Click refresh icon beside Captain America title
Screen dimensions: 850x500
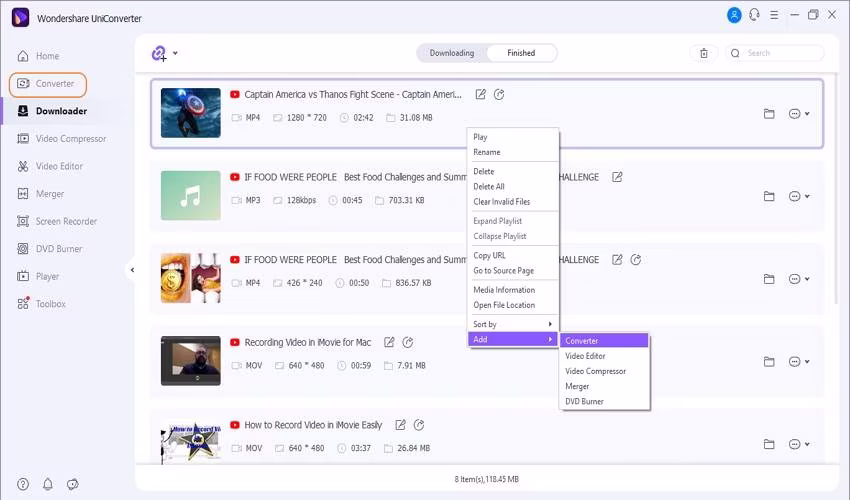tap(499, 94)
